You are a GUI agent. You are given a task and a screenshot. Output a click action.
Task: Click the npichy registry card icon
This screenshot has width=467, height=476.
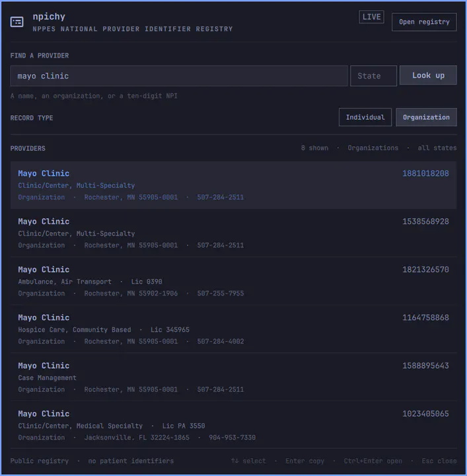click(17, 22)
